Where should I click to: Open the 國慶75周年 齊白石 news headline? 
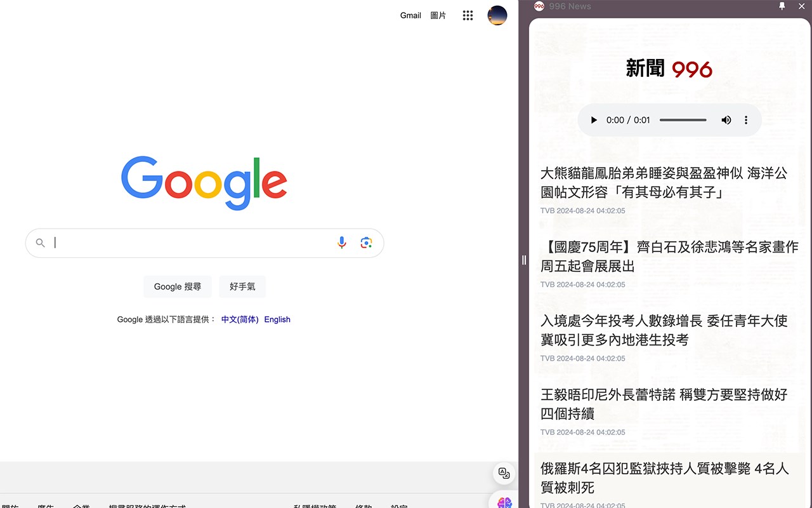669,256
